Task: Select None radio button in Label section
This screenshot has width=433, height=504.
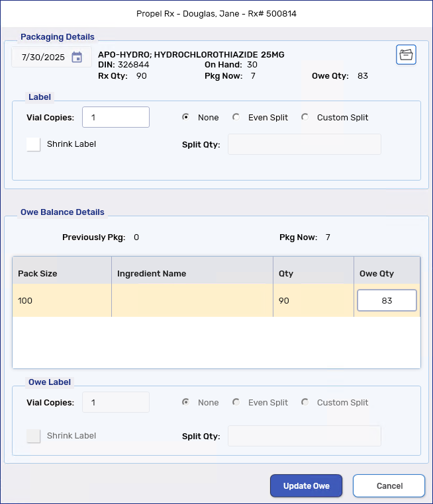Action: pos(187,117)
